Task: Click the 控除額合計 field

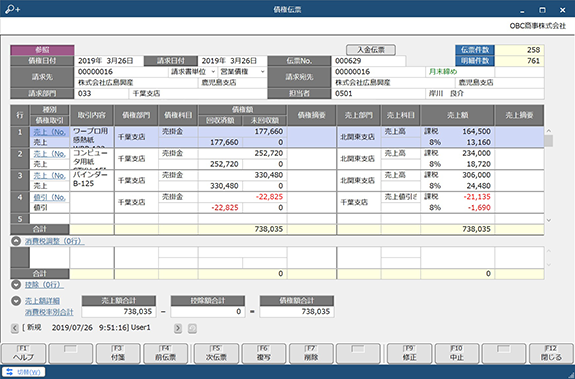Action: coord(208,312)
